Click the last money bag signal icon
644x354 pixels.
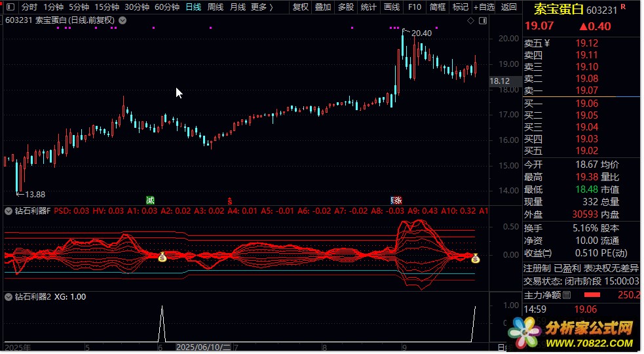tap(475, 258)
